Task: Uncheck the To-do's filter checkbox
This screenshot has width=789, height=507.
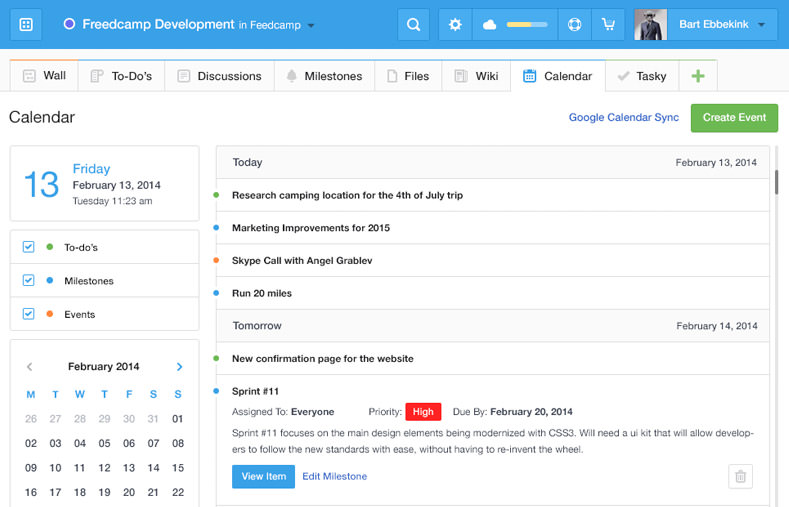Action: pos(29,247)
